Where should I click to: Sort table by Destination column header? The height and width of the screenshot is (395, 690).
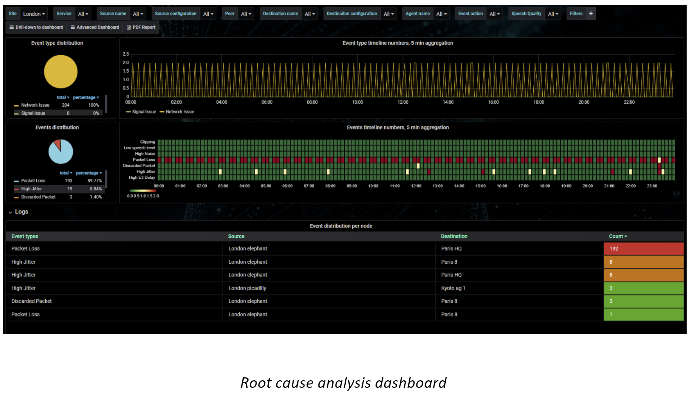454,236
